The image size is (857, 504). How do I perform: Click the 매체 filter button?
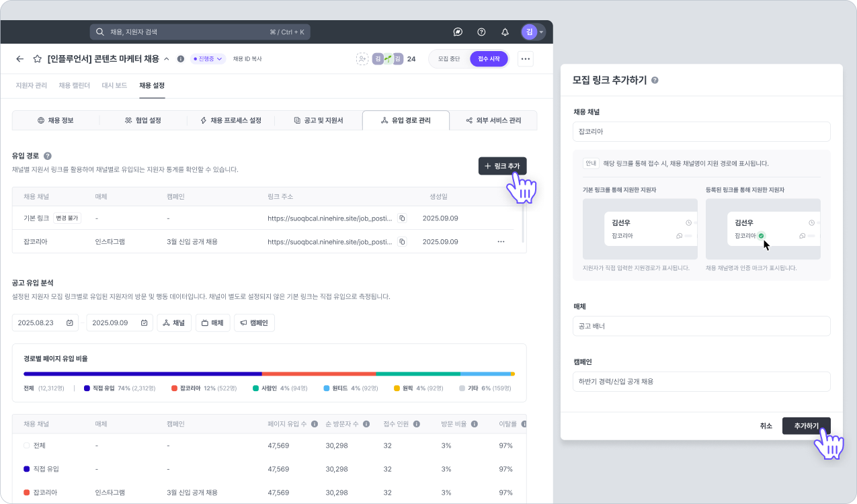point(213,323)
